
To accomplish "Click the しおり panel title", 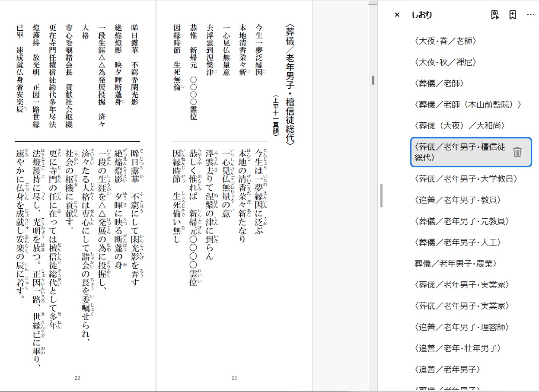I will point(422,15).
